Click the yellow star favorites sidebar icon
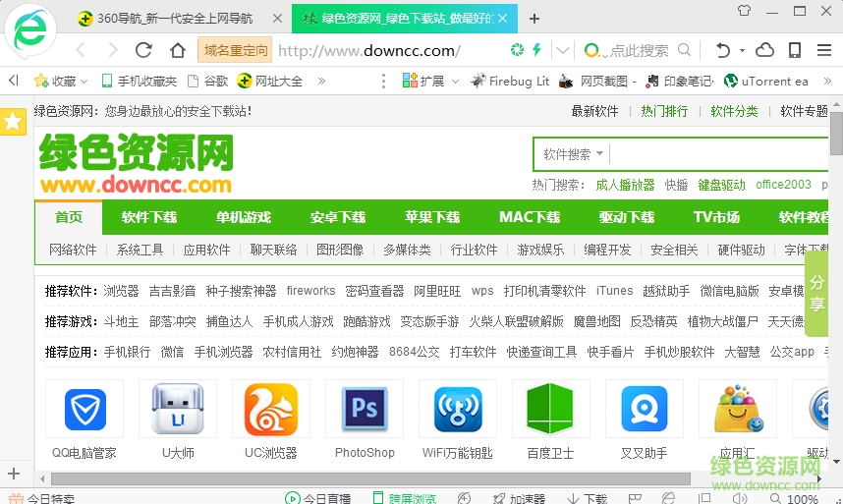843x504 pixels. point(13,122)
